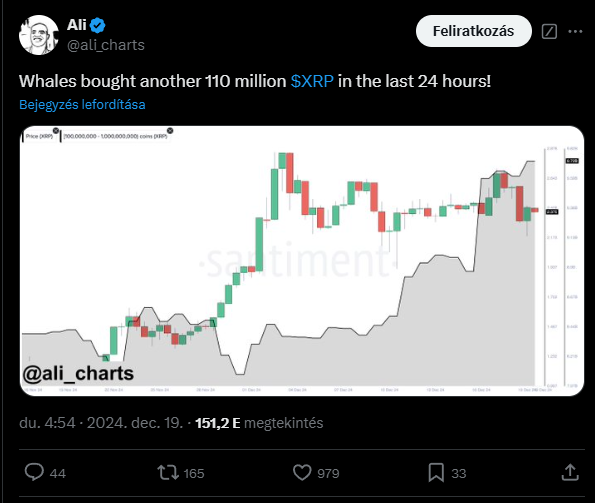The width and height of the screenshot is (595, 503).
Task: Bookmark the post
Action: pyautogui.click(x=436, y=473)
